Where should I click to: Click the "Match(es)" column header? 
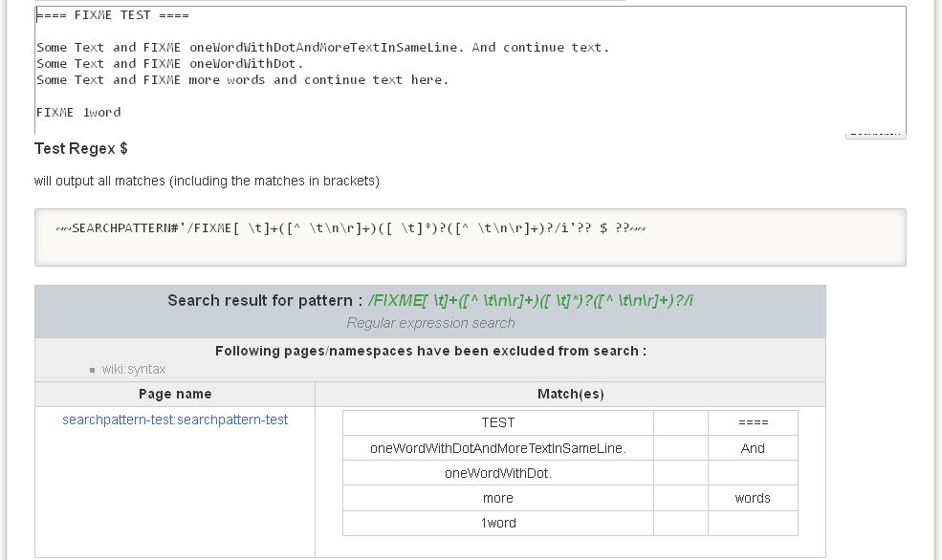[570, 394]
